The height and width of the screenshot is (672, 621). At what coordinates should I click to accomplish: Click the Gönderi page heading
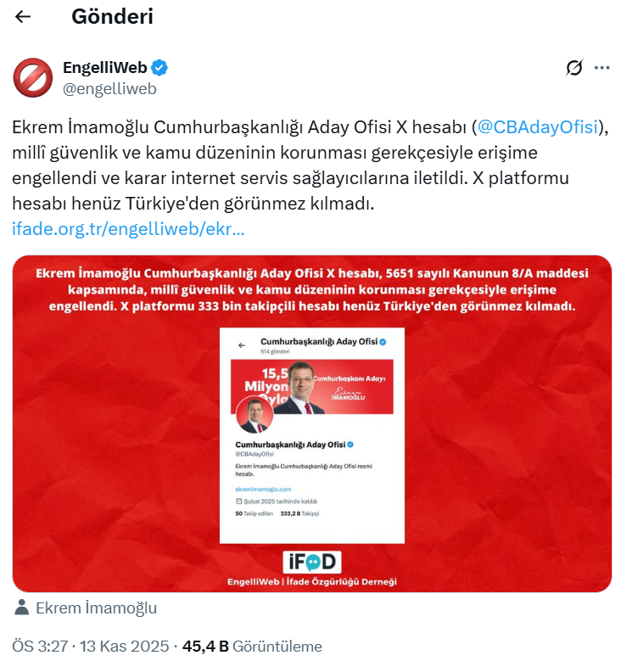(x=112, y=17)
